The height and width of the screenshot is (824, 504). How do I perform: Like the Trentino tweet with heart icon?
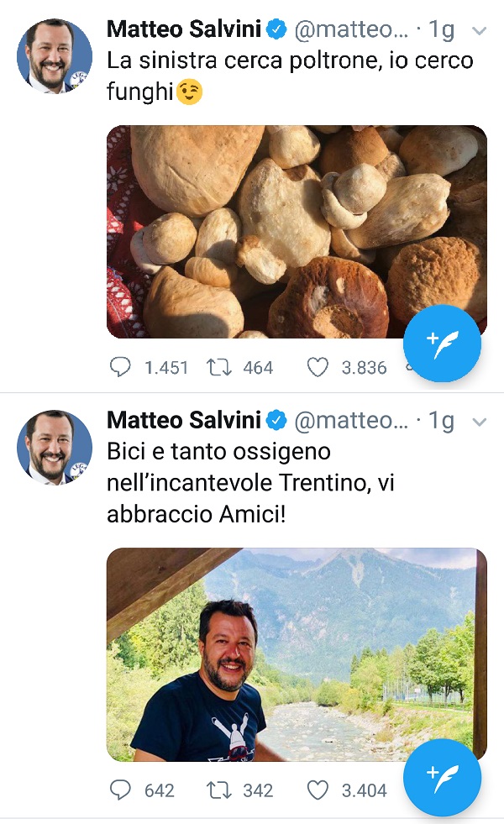pyautogui.click(x=317, y=790)
